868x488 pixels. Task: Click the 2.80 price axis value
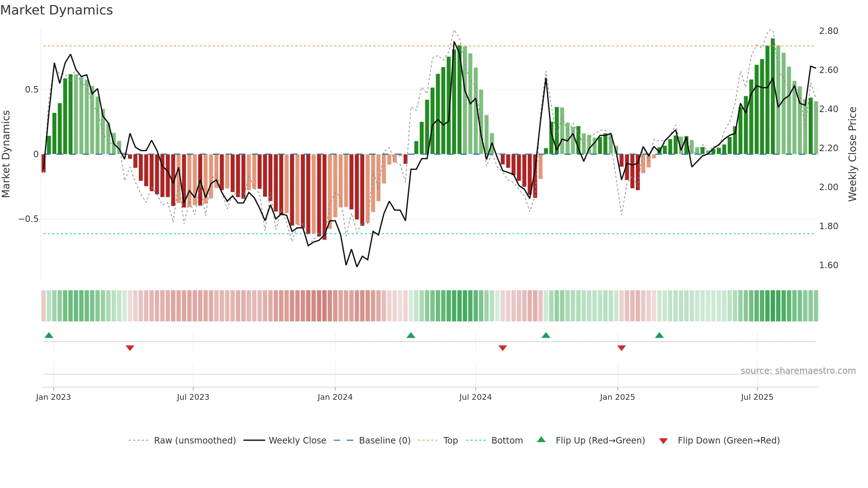click(829, 31)
